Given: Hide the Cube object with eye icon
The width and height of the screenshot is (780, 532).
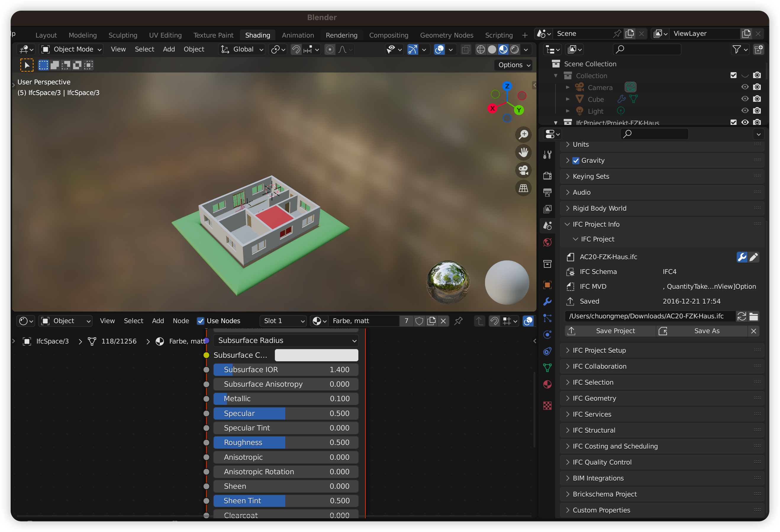Looking at the screenshot, I should [x=744, y=99].
